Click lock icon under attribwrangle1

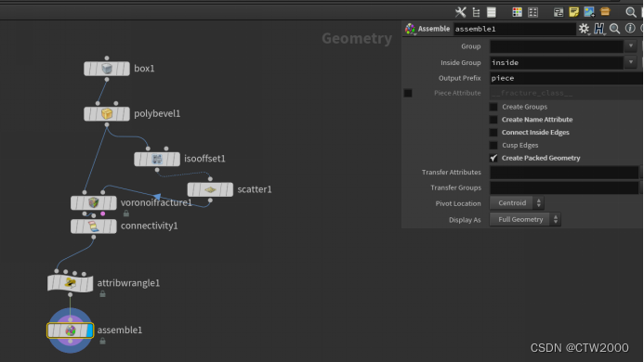point(102,294)
